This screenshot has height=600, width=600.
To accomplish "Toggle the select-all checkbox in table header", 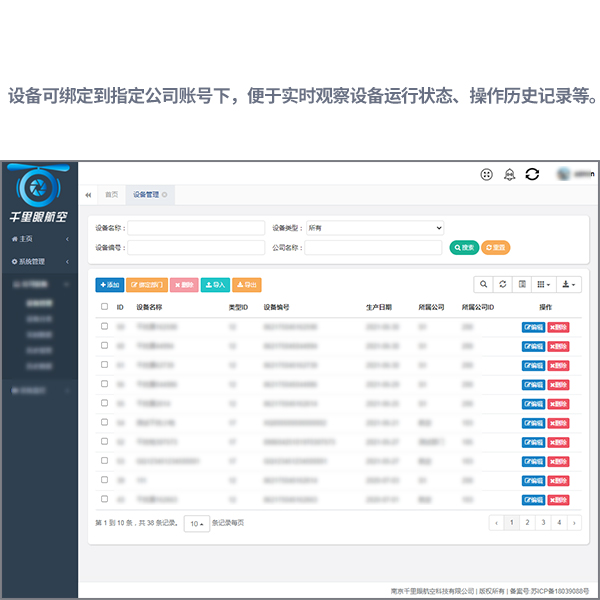I will pyautogui.click(x=104, y=307).
